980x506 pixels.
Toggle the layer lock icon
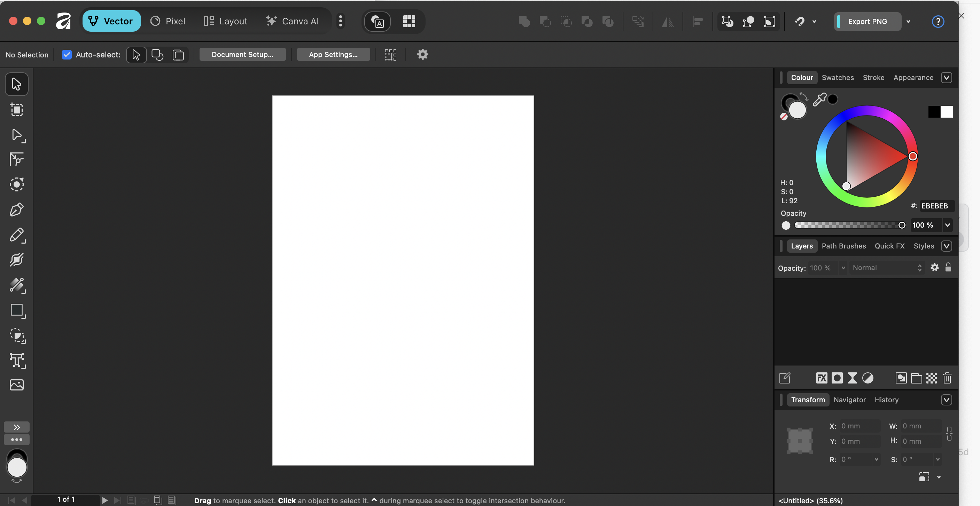pyautogui.click(x=948, y=267)
